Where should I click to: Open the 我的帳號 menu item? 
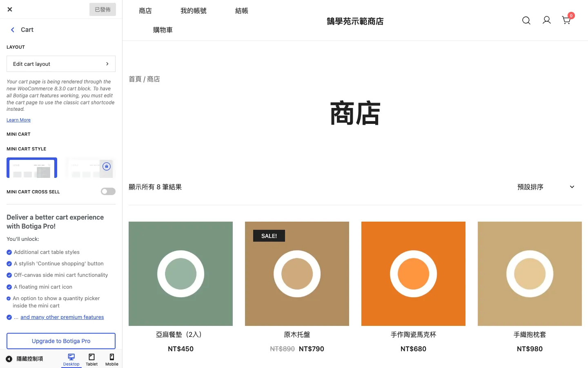(x=194, y=11)
